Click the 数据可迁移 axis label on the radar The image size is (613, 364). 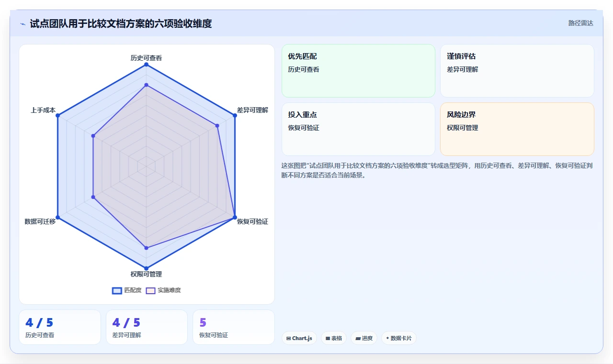[40, 221]
